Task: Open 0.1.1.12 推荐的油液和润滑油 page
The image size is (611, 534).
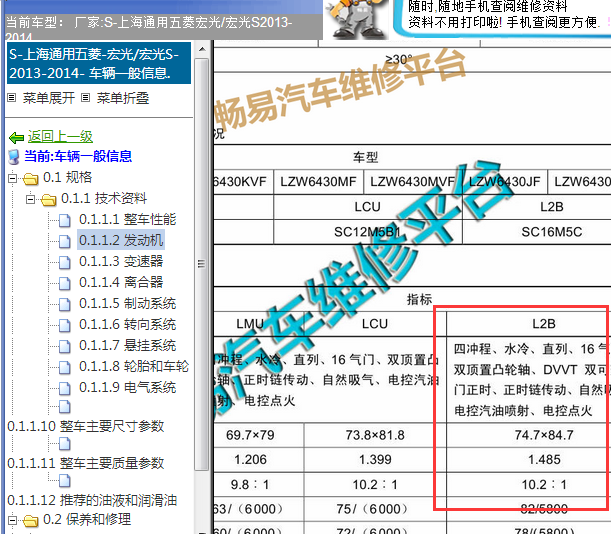Action: [x=92, y=500]
